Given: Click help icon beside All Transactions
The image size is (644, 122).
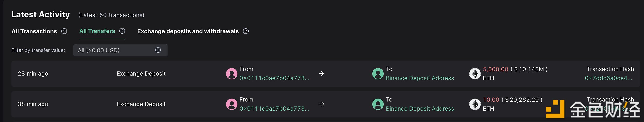Looking at the screenshot, I should point(64,31).
